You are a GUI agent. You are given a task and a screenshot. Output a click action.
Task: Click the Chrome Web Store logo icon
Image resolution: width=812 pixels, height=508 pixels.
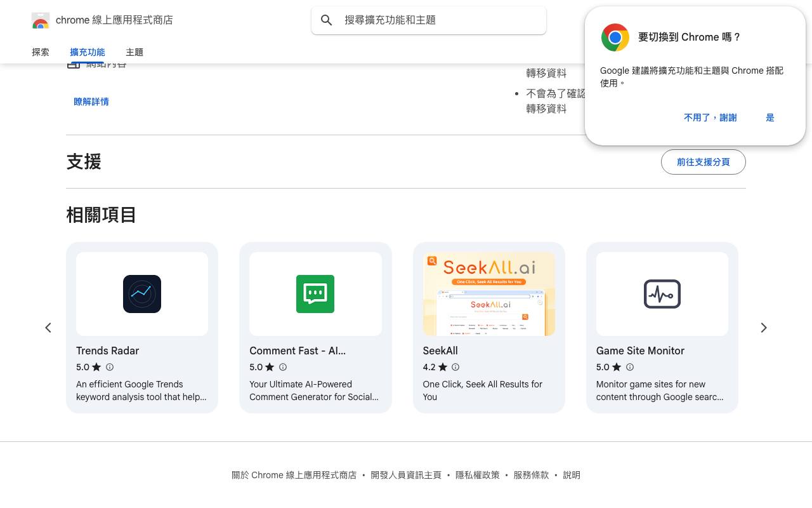point(41,20)
